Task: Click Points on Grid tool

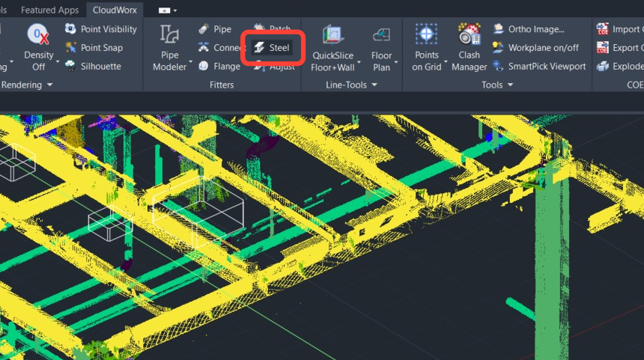Action: [x=426, y=48]
